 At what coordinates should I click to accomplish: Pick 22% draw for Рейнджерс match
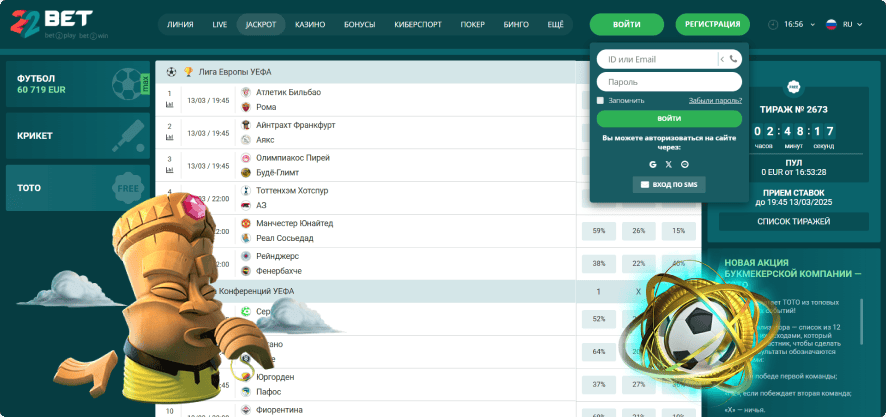639,263
